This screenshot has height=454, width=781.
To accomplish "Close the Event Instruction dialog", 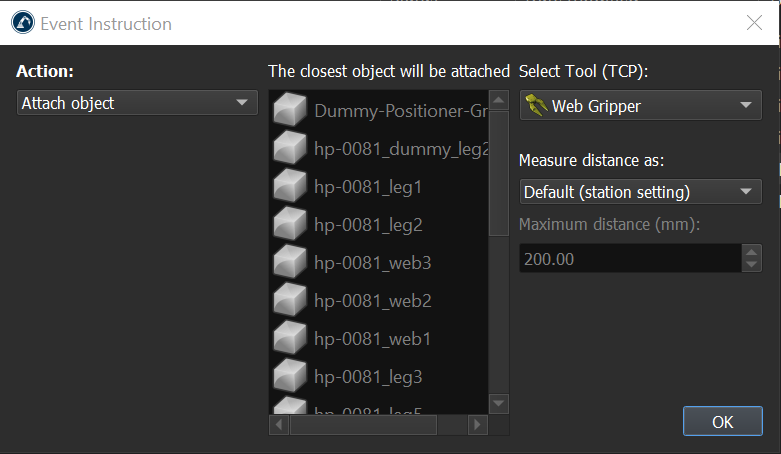I will 754,23.
